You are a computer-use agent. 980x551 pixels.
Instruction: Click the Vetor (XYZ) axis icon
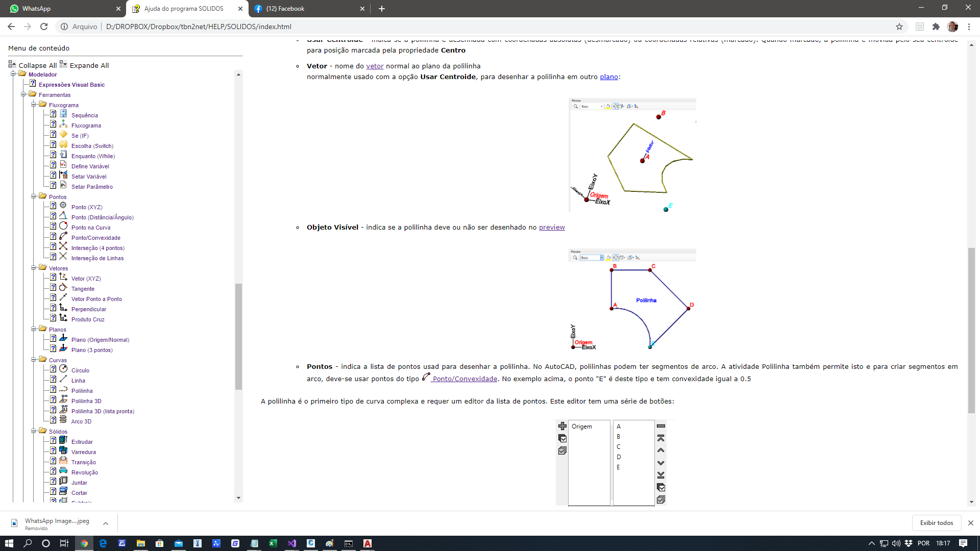pos(63,277)
